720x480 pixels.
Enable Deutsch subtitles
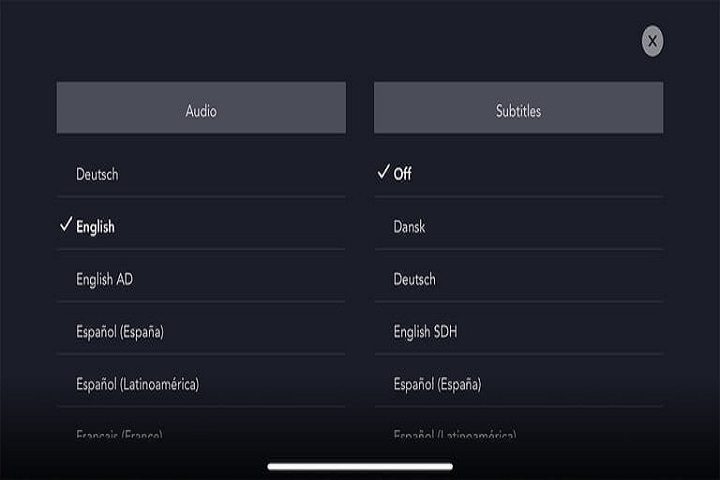click(x=414, y=280)
